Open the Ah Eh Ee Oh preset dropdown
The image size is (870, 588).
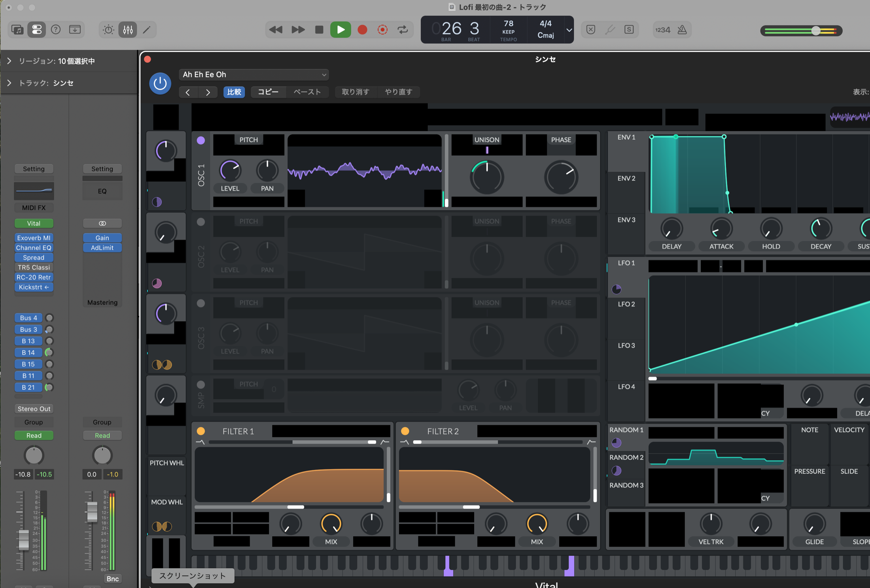[x=254, y=75]
